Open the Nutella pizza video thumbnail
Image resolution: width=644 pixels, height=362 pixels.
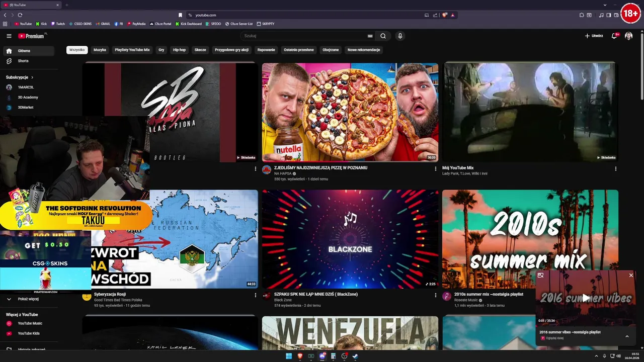tap(350, 112)
